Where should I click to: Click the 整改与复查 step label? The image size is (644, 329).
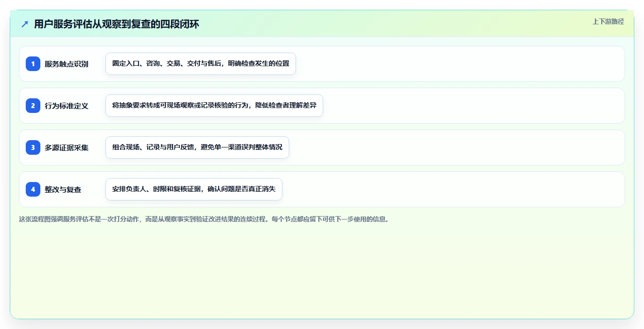[63, 189]
